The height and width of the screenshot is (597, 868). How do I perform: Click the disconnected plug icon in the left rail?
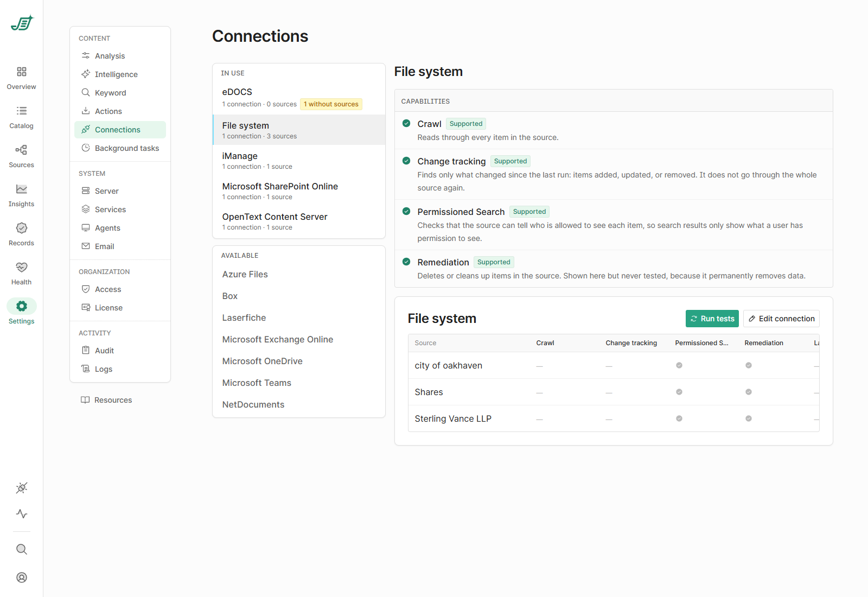22,488
